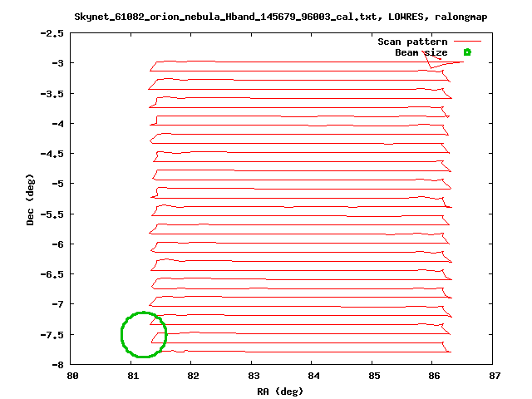Click the y-axis tick label -3
The width and height of the screenshot is (532, 399).
57,63
